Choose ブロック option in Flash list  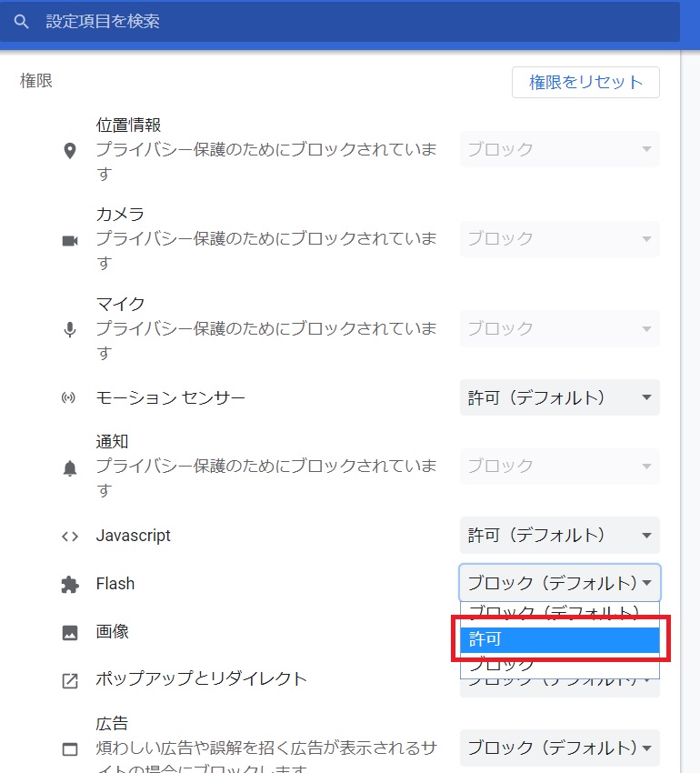559,665
